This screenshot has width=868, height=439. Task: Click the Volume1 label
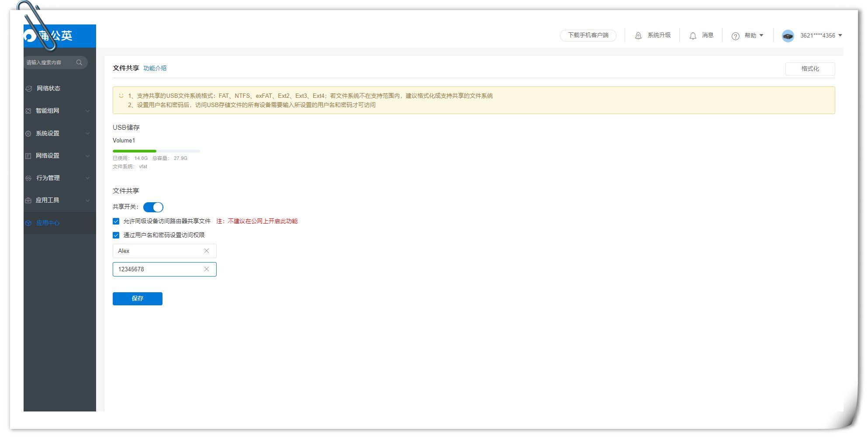click(x=124, y=141)
